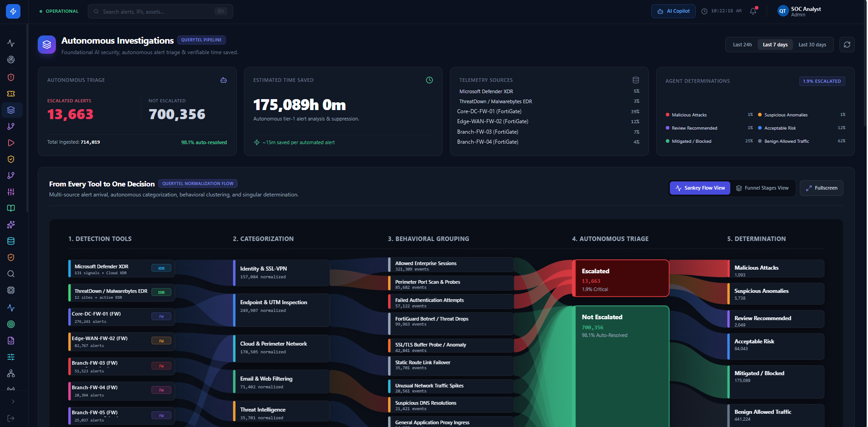Select the Sankey Flow View

point(700,188)
